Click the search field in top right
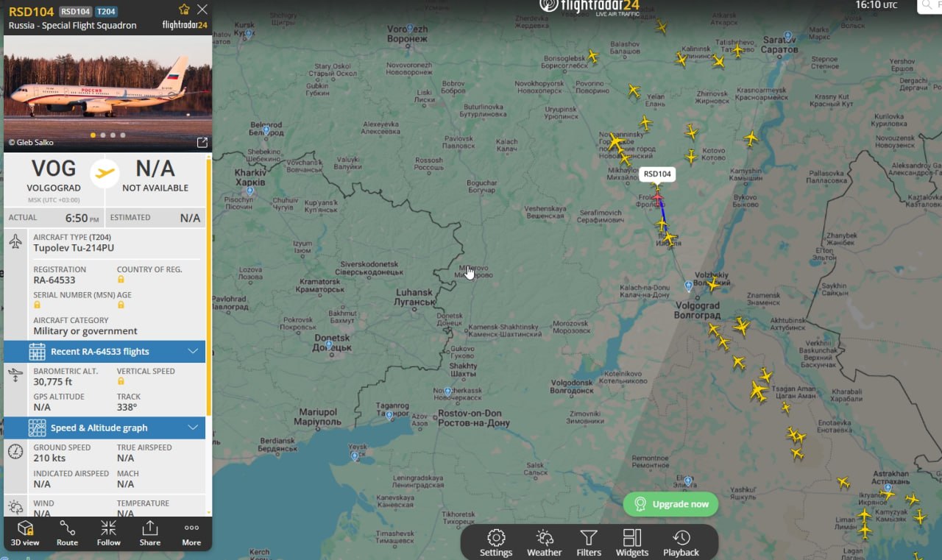Viewport: 942px width, 560px height. (x=929, y=6)
